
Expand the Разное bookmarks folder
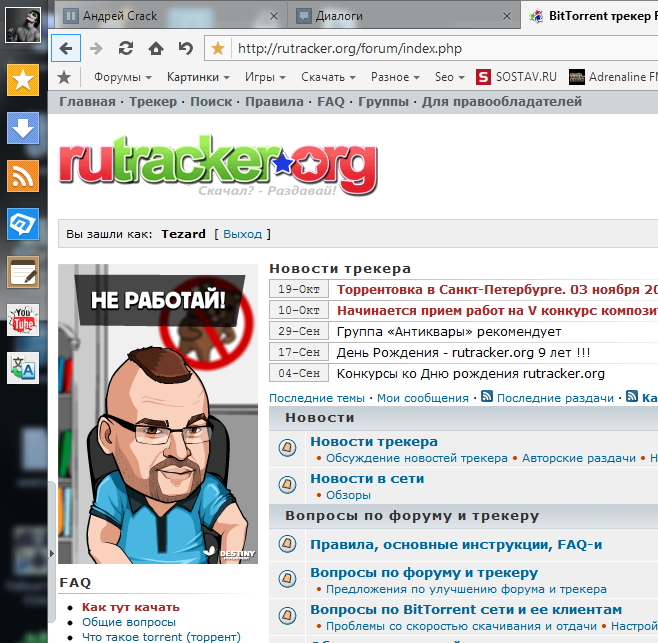[395, 77]
